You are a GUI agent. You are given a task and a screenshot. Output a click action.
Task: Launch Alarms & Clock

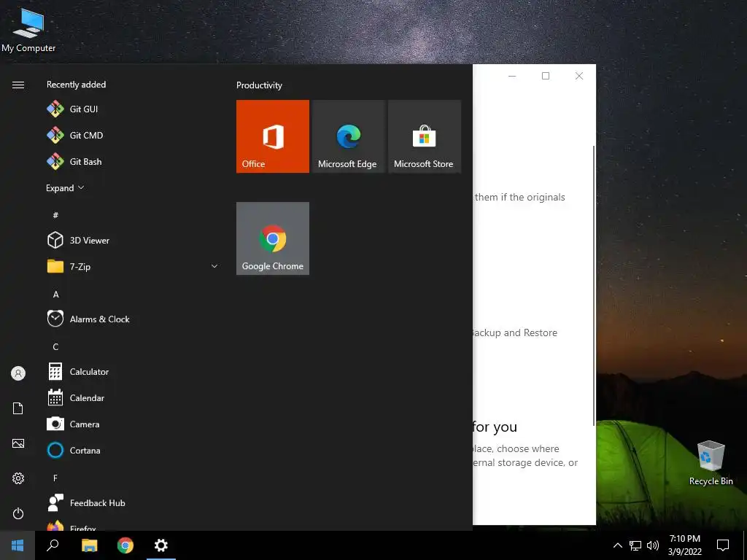pyautogui.click(x=133, y=319)
